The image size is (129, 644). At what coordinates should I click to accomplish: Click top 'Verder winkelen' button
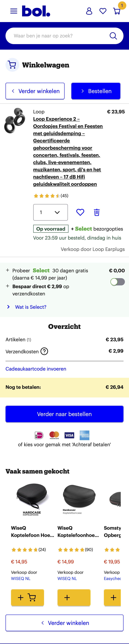pyautogui.click(x=35, y=91)
